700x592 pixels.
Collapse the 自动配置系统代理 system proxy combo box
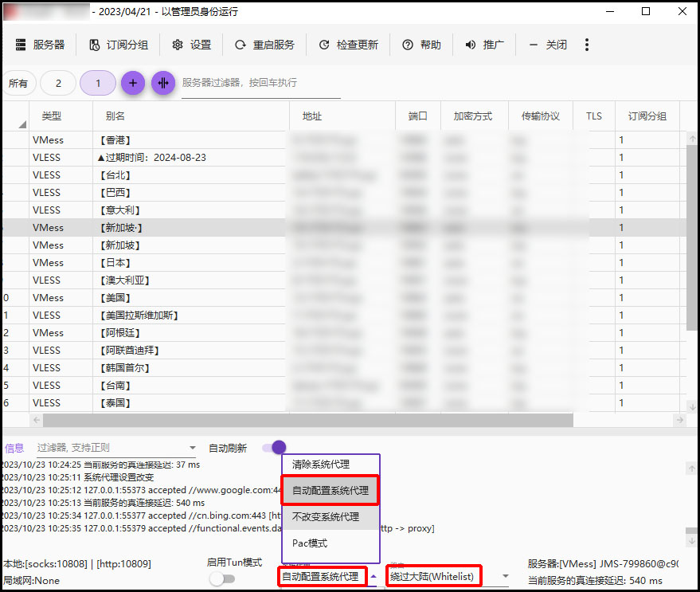(x=373, y=576)
